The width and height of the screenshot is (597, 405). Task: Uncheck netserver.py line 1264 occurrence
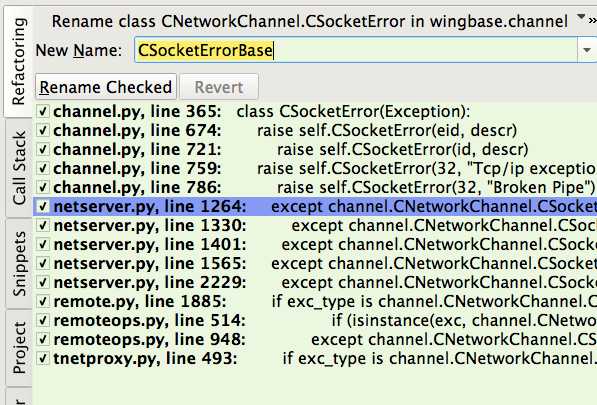coord(43,206)
